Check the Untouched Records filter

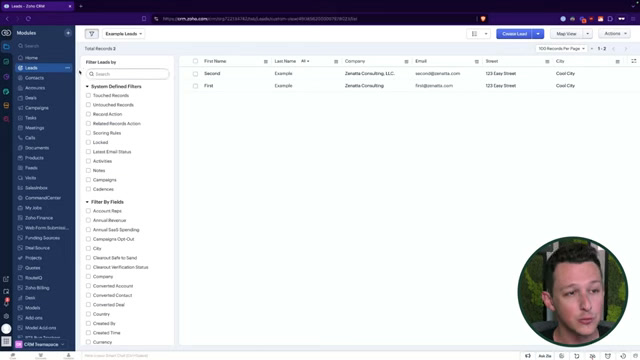click(88, 105)
